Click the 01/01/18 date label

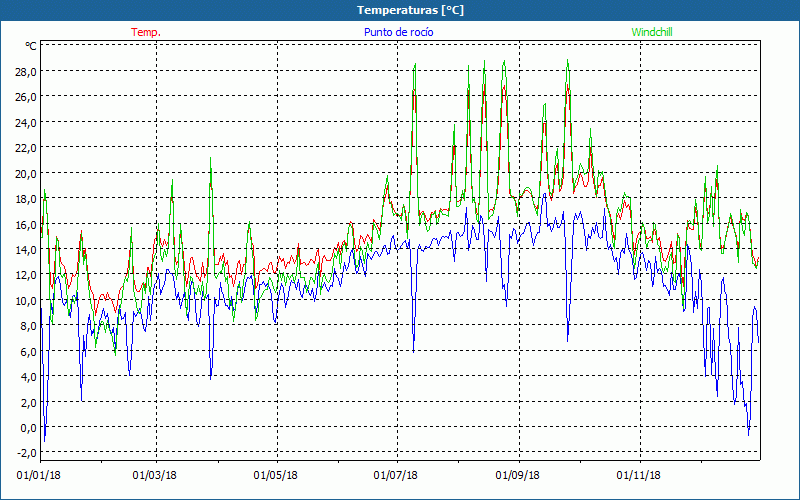pos(38,476)
